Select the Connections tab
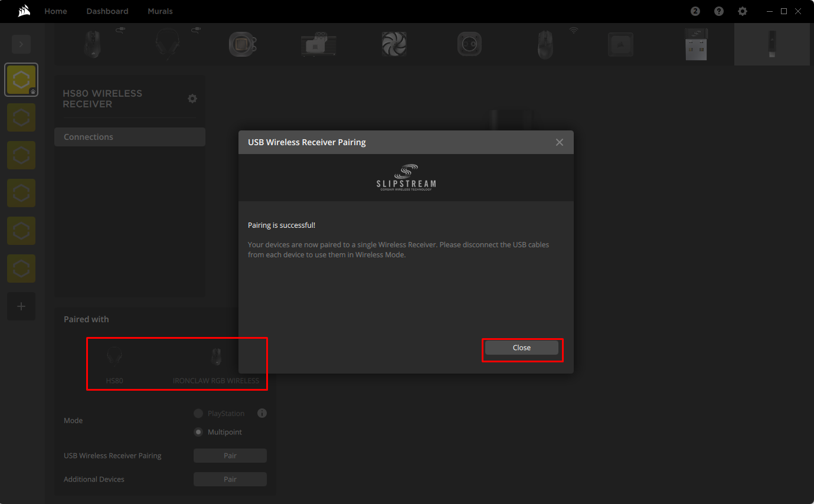 tap(129, 137)
